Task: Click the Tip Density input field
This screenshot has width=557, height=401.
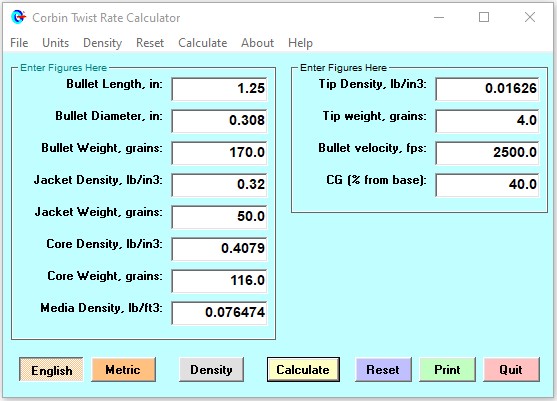Action: [487, 89]
